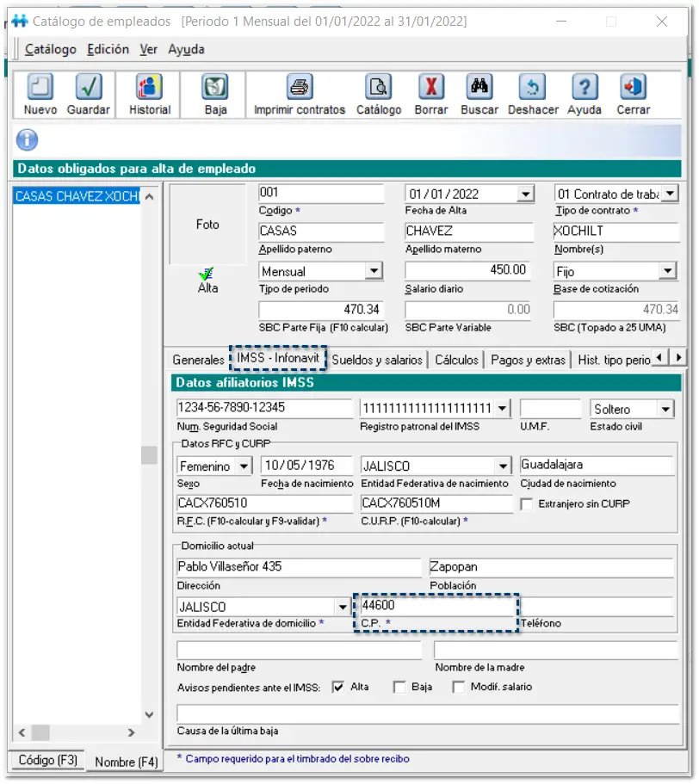The image size is (699, 784).
Task: Expand the Estado civil dropdown
Action: click(x=665, y=409)
